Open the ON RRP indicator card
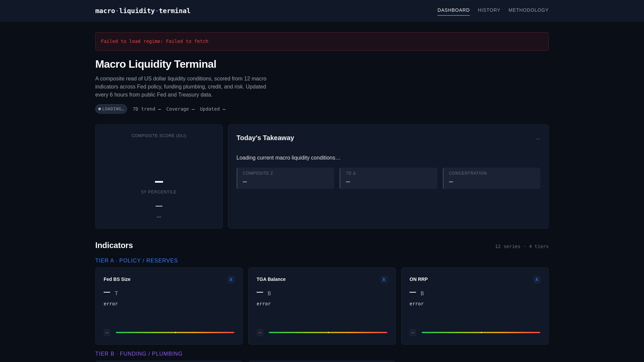The width and height of the screenshot is (644, 362). click(x=475, y=306)
